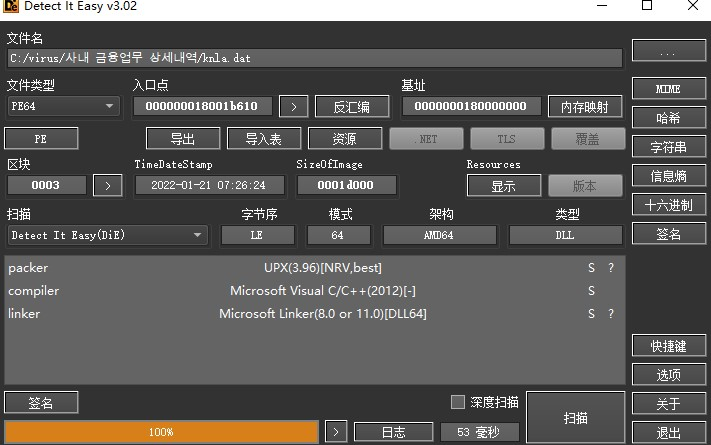Click the base address 0000000180000000 field
Viewport: 711px width, 445px height.
pyautogui.click(x=471, y=107)
